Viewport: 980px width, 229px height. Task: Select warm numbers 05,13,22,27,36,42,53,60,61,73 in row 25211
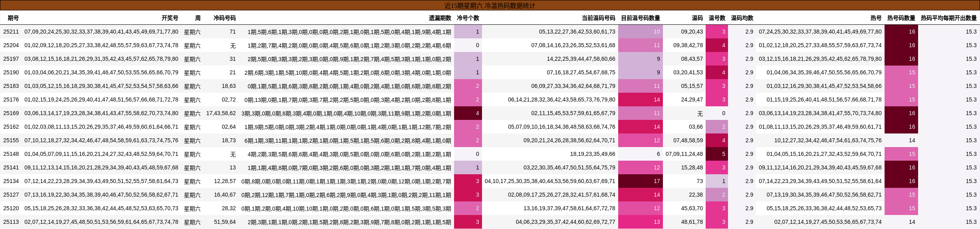coord(577,32)
